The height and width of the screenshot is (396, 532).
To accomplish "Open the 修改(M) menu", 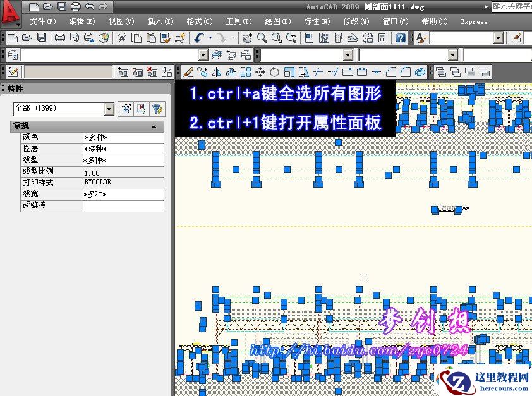I will (354, 21).
